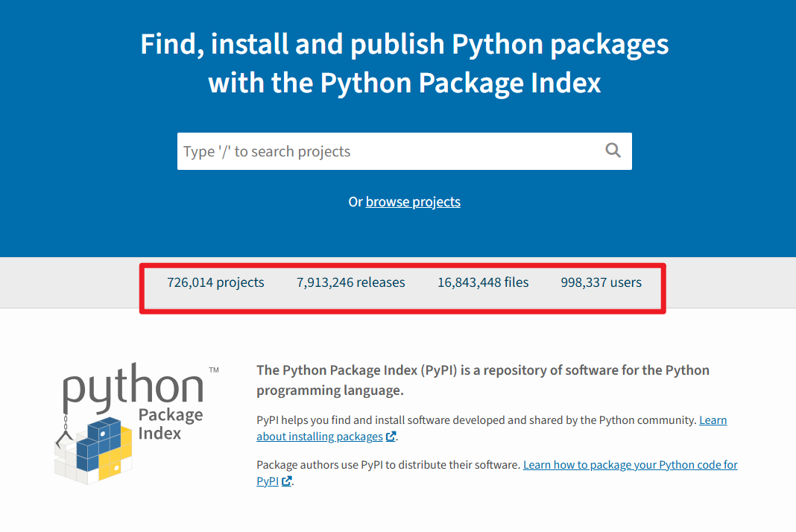Viewport: 796px width, 532px height.
Task: Click the external link icon after 'PyPI'
Action: [x=286, y=481]
